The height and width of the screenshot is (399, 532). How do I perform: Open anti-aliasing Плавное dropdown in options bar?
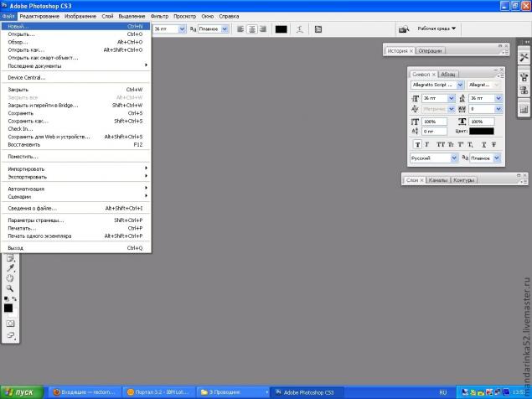pos(225,29)
